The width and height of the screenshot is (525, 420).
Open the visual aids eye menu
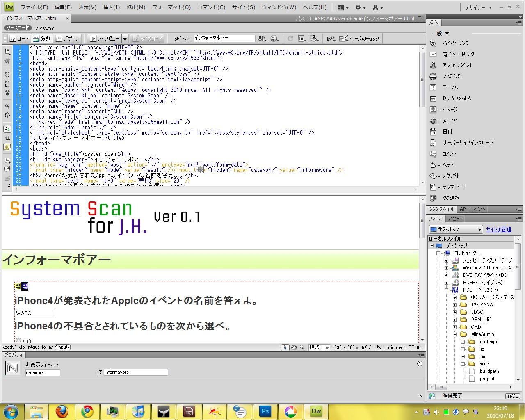point(314,39)
